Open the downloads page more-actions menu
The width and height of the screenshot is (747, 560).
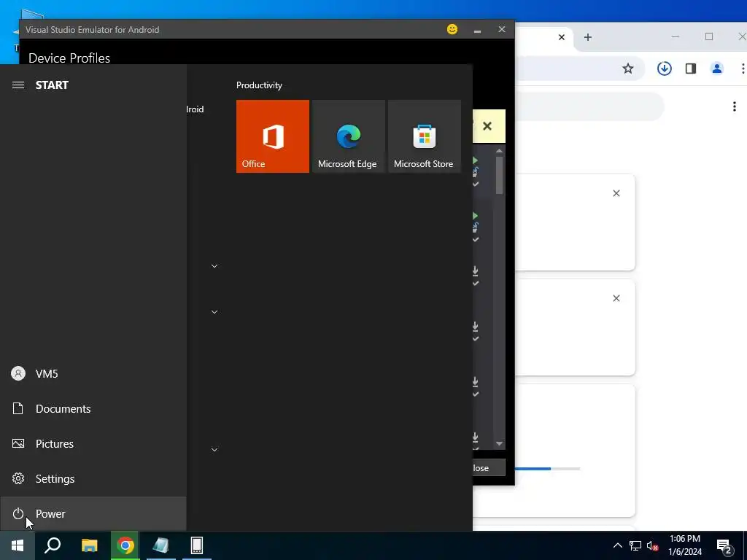[735, 106]
